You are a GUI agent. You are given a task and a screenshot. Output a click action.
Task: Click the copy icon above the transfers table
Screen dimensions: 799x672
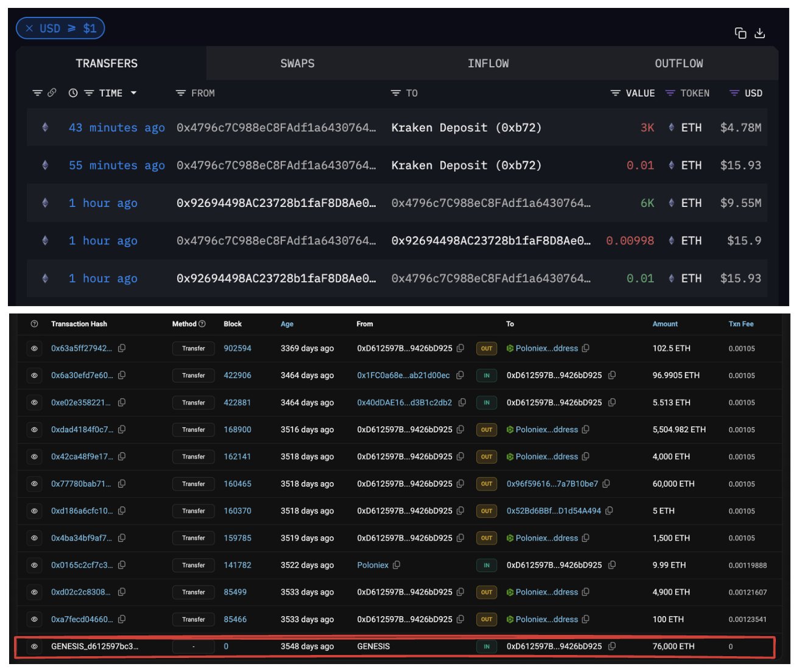(x=740, y=33)
